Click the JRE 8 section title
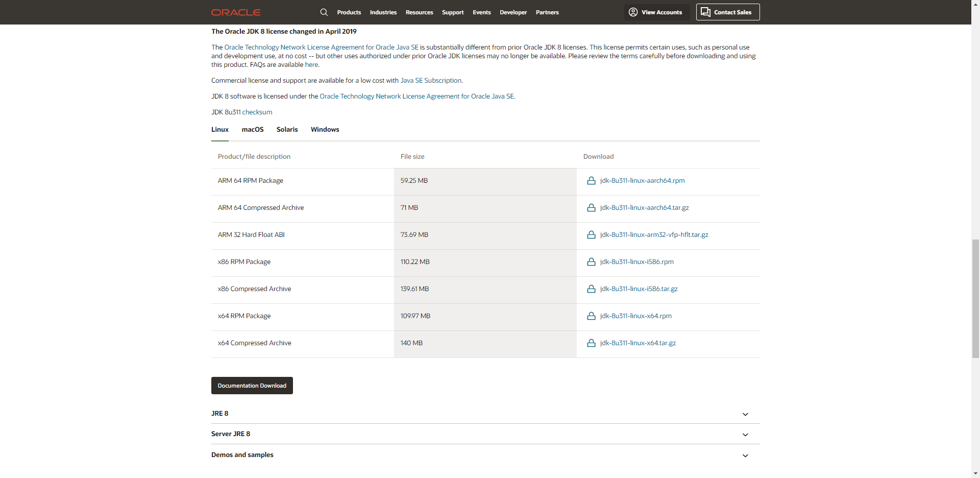The height and width of the screenshot is (478, 980). click(x=220, y=414)
